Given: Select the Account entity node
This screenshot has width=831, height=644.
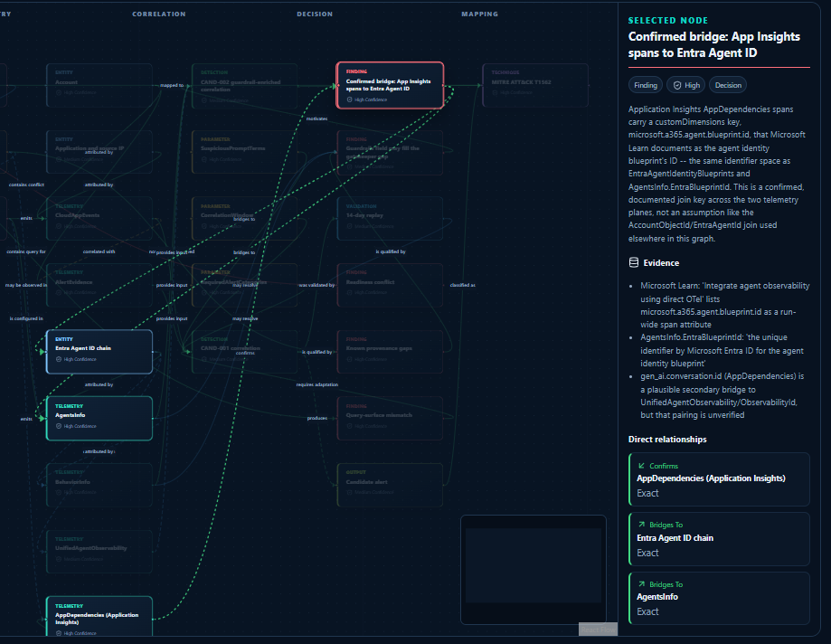Looking at the screenshot, I should (99, 85).
